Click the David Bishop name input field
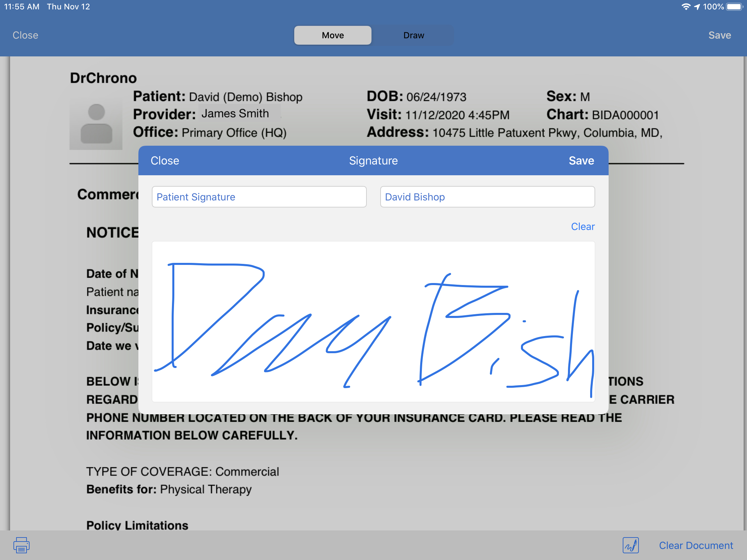Viewport: 747px width, 560px height. (x=488, y=196)
